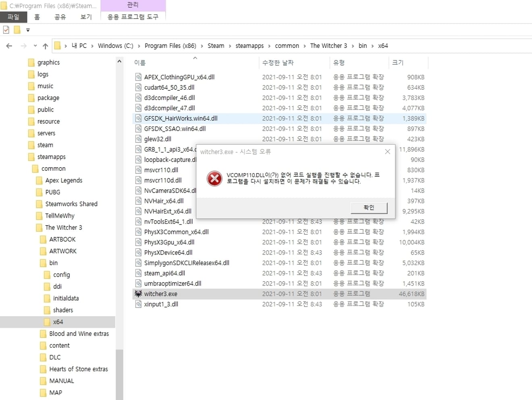The image size is (532, 400).
Task: Click the ARTBOOK folder icon in the tree
Action: point(43,239)
